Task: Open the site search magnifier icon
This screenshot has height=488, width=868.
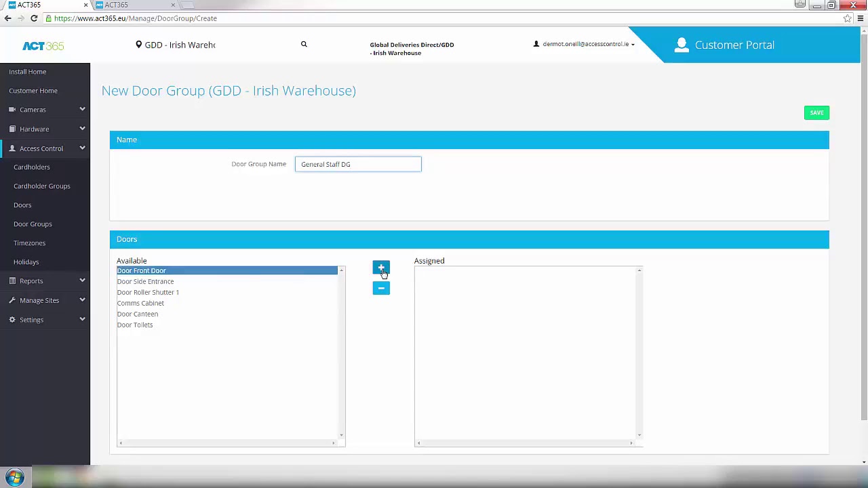Action: pyautogui.click(x=304, y=45)
